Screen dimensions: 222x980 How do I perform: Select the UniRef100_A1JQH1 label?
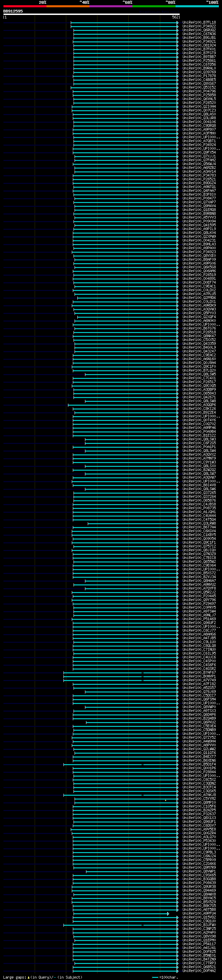[199, 512]
